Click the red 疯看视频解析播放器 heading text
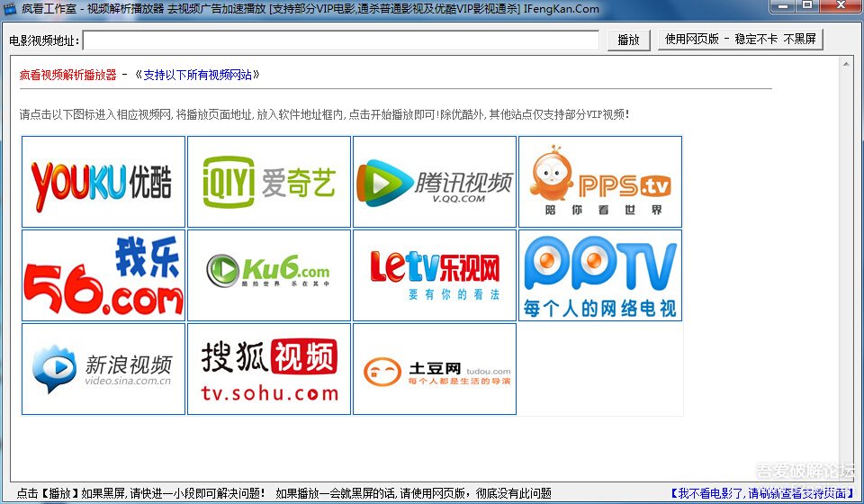864x504 pixels. [67, 75]
